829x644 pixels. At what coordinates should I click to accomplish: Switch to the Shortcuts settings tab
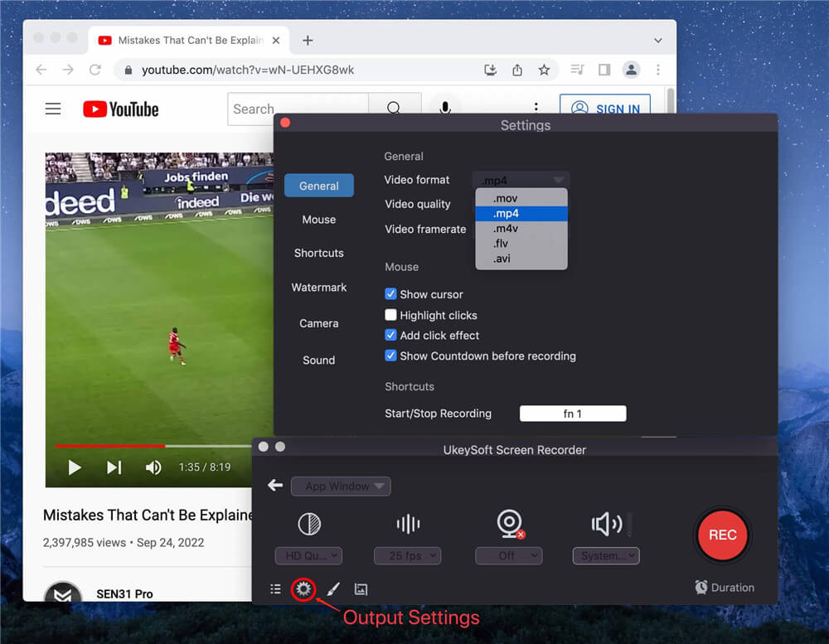click(319, 253)
